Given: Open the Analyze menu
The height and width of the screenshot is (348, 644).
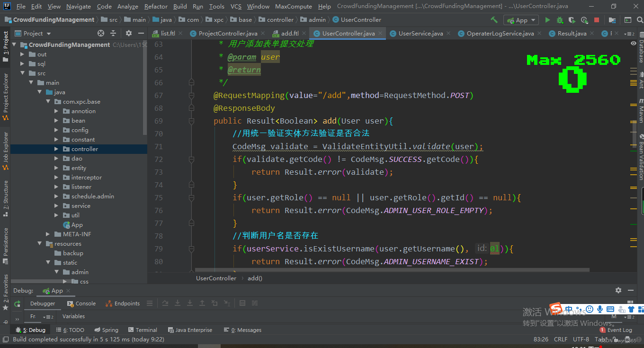Looking at the screenshot, I should tap(127, 6).
